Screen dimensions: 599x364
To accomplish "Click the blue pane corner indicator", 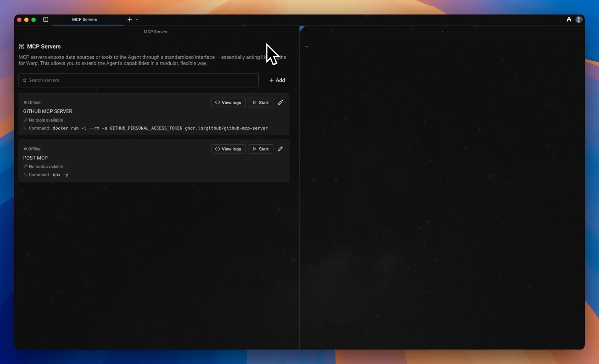I will [302, 28].
